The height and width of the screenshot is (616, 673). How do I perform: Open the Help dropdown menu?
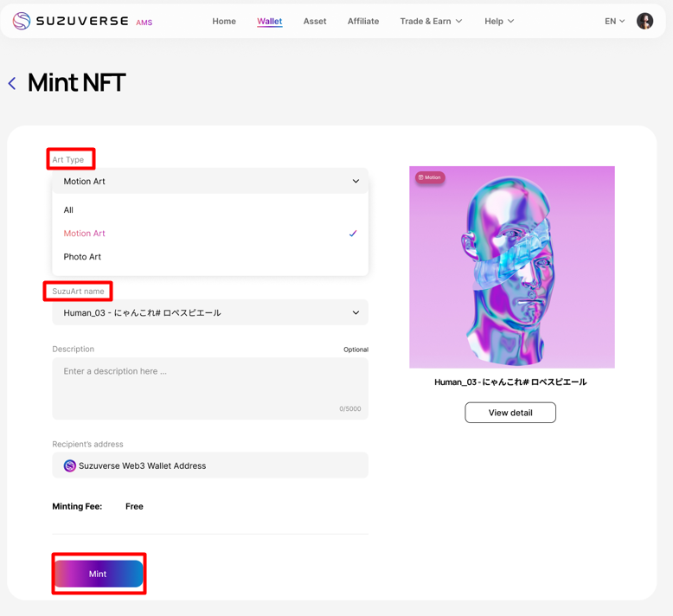[x=499, y=21]
